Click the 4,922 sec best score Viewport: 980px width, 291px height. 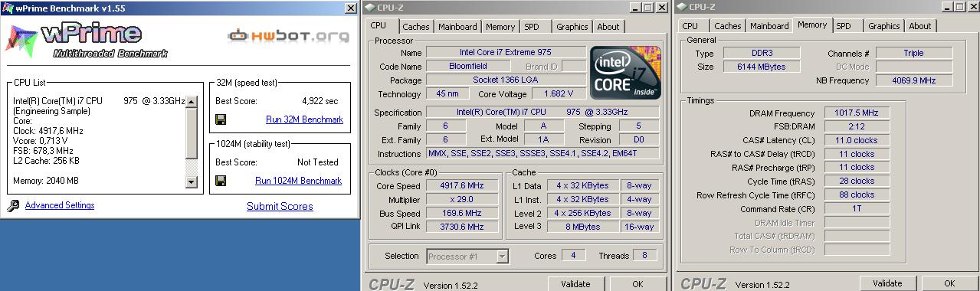[x=320, y=101]
